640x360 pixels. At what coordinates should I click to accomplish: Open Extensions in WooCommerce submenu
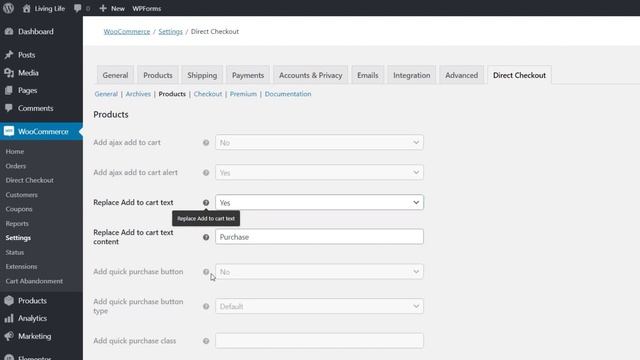tap(21, 267)
